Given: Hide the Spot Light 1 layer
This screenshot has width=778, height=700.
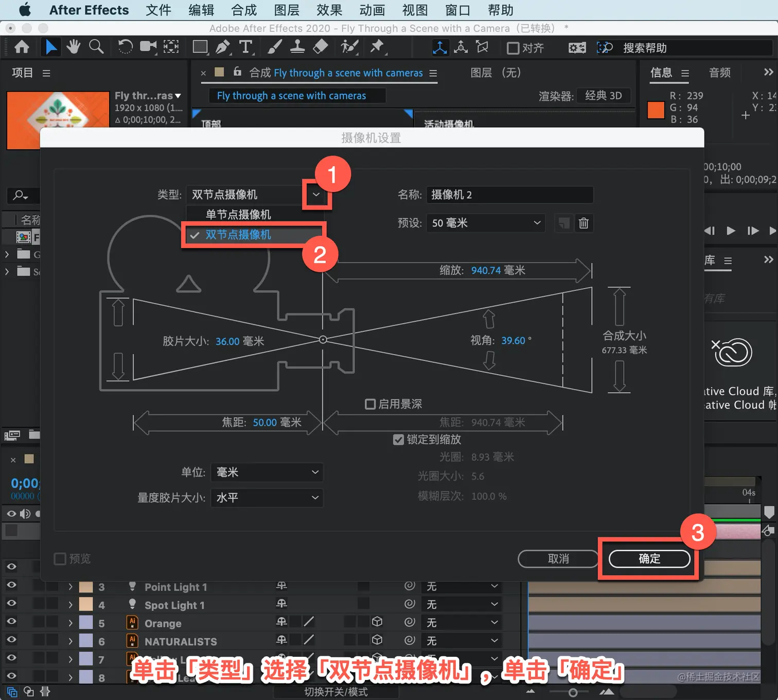Looking at the screenshot, I should click(x=11, y=603).
